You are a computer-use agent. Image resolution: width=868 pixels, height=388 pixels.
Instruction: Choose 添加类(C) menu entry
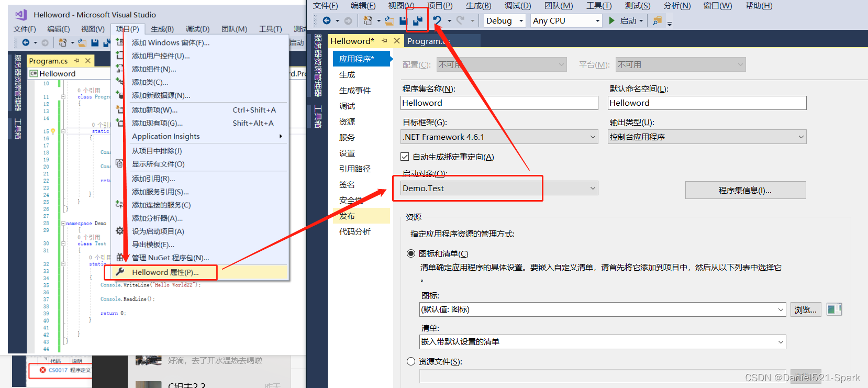pyautogui.click(x=200, y=82)
